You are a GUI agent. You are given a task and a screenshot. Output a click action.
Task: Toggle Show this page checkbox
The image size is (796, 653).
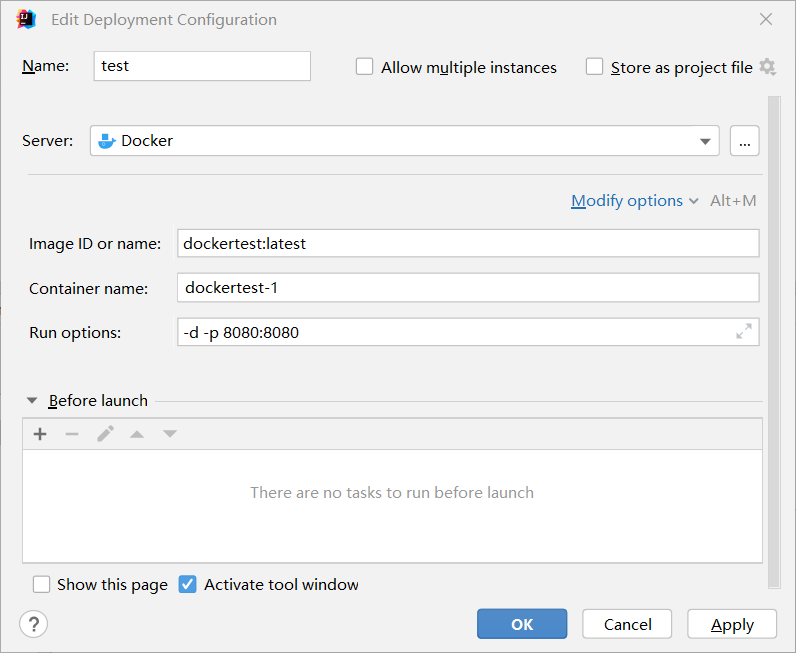coord(41,584)
